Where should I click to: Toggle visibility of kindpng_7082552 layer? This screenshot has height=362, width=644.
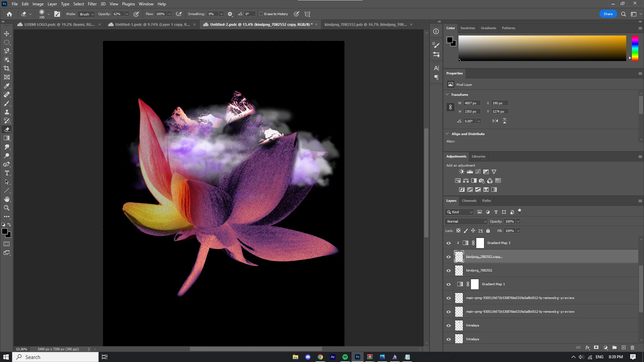pos(448,270)
